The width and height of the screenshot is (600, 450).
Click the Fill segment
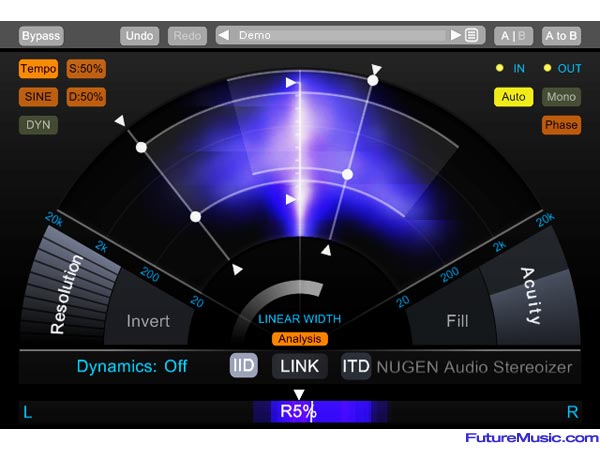457,321
